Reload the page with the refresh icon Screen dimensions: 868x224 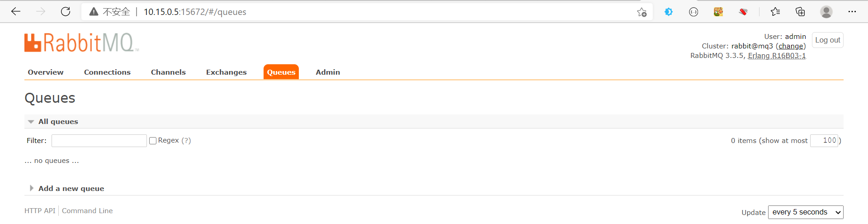pyautogui.click(x=66, y=12)
